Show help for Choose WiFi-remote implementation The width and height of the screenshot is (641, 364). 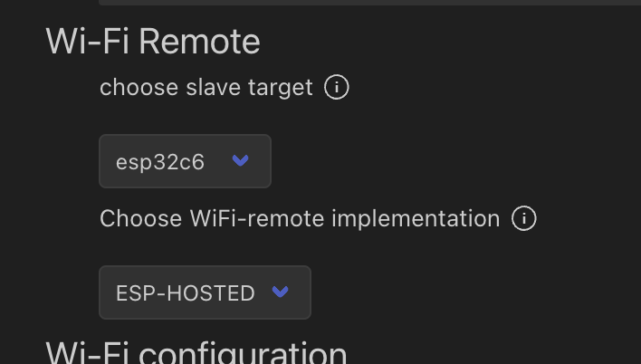[x=524, y=218]
